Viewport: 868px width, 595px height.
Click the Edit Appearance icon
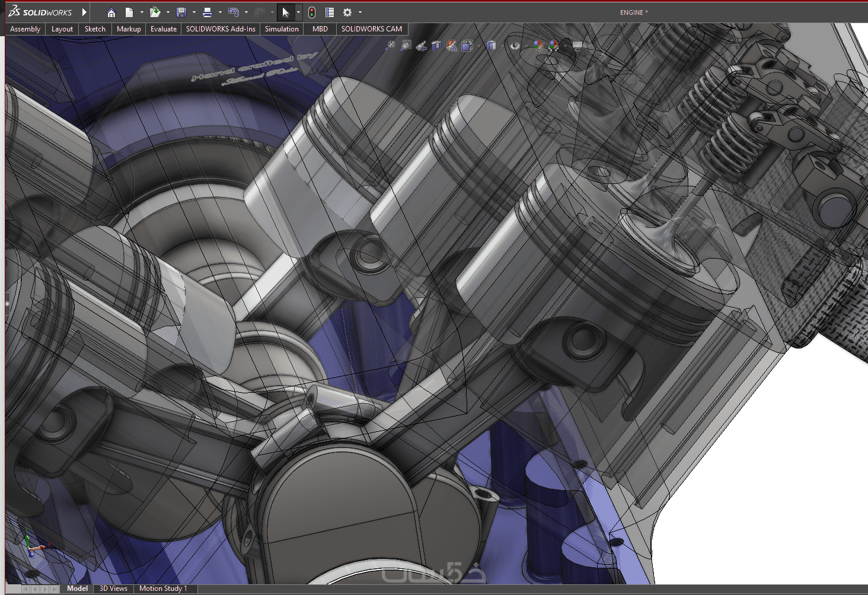(537, 46)
